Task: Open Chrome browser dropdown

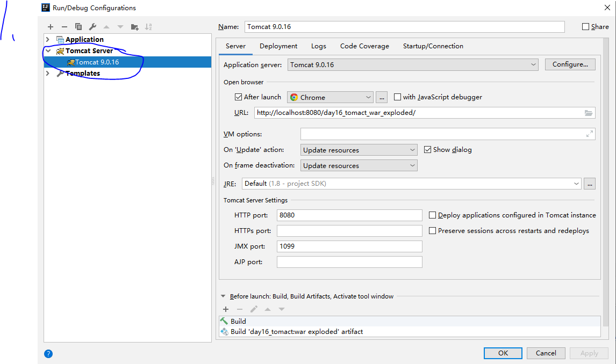Action: click(x=330, y=97)
